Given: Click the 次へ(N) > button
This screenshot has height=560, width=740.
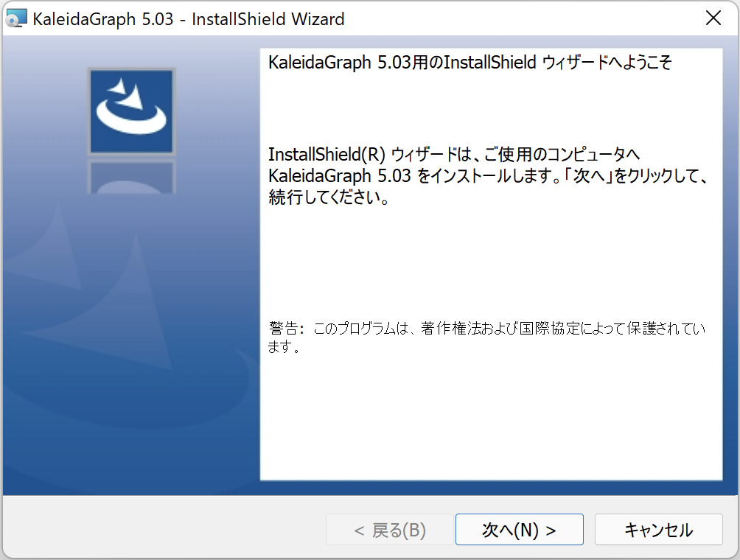Looking at the screenshot, I should (519, 530).
